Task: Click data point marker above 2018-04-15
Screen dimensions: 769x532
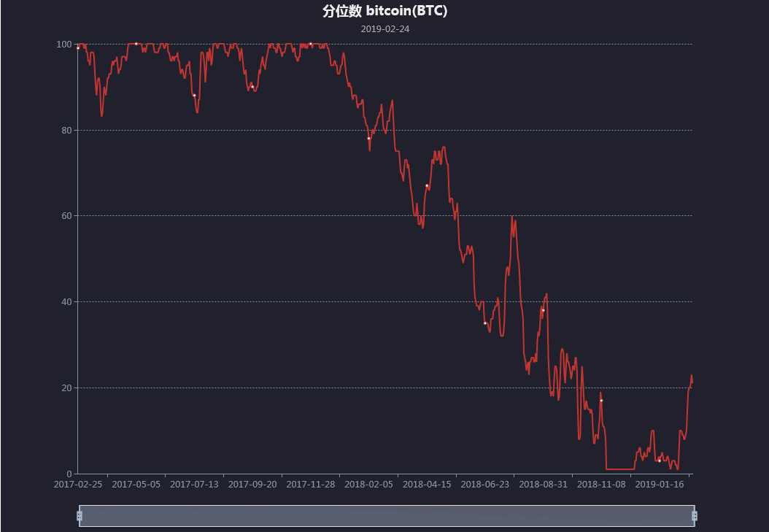Action: (427, 186)
